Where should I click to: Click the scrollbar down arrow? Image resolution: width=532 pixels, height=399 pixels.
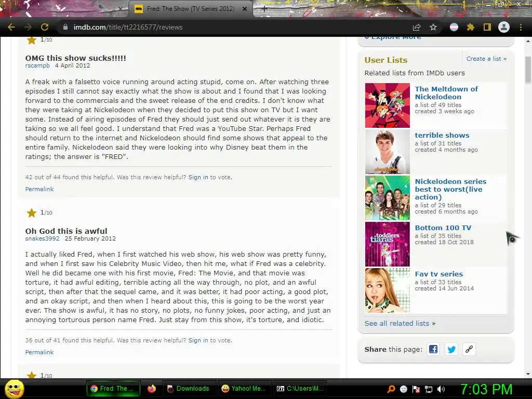pyautogui.click(x=528, y=374)
